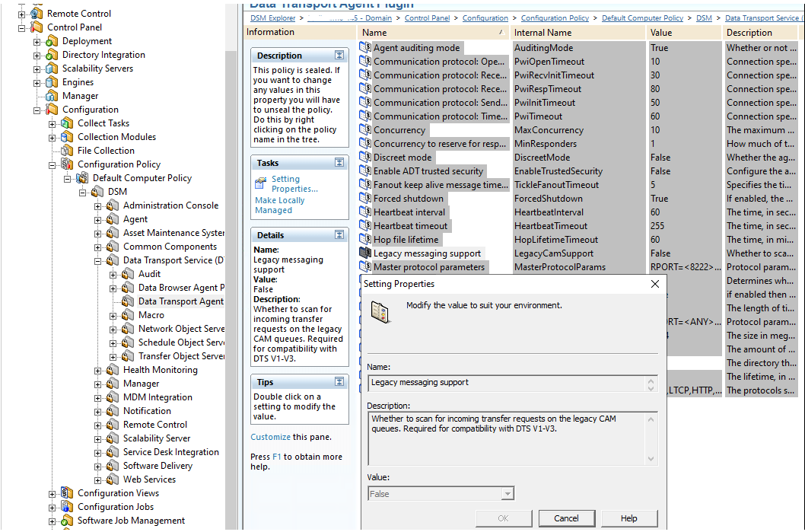Click the Data Transport Agent node icon
Image resolution: width=805 pixels, height=532 pixels.
[x=128, y=301]
